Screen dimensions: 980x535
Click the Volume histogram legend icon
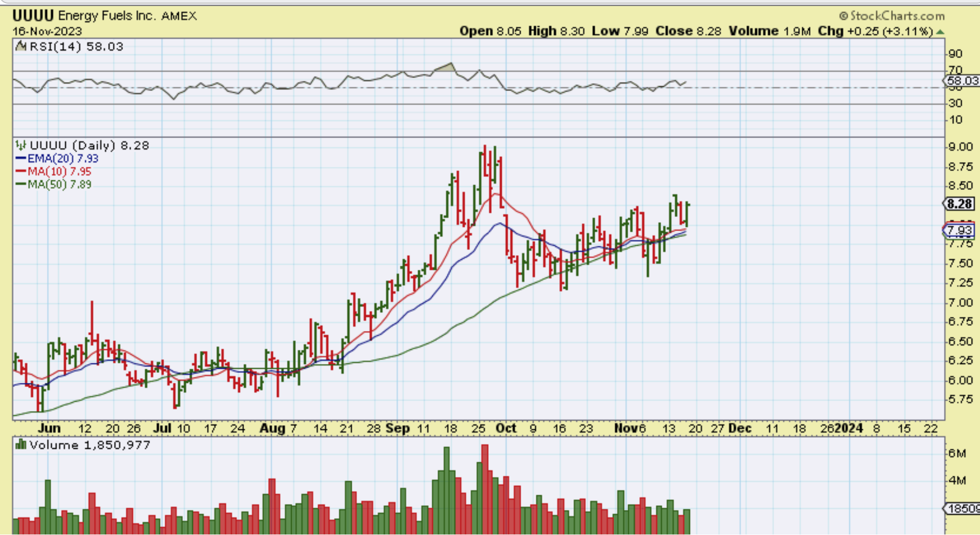pos(21,445)
